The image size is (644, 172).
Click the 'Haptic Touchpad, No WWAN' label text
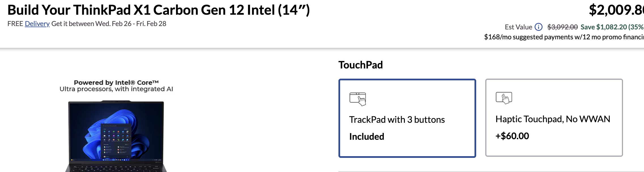[553, 119]
